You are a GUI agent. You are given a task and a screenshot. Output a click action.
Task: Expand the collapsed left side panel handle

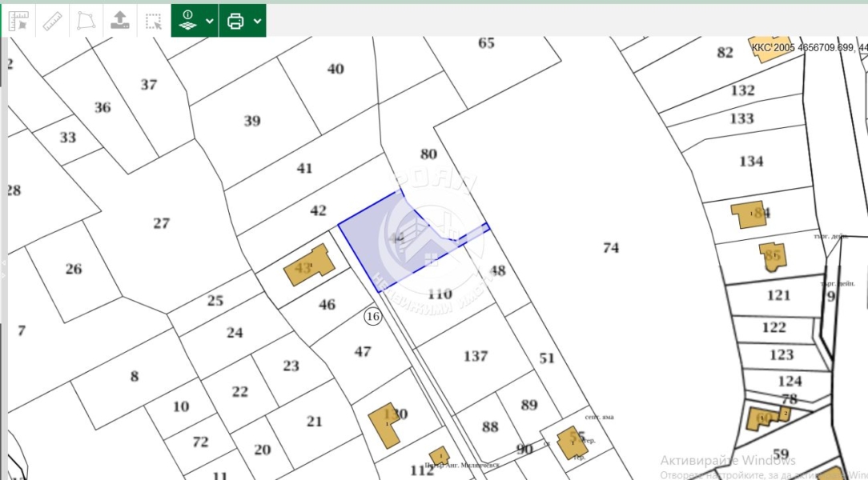3,268
